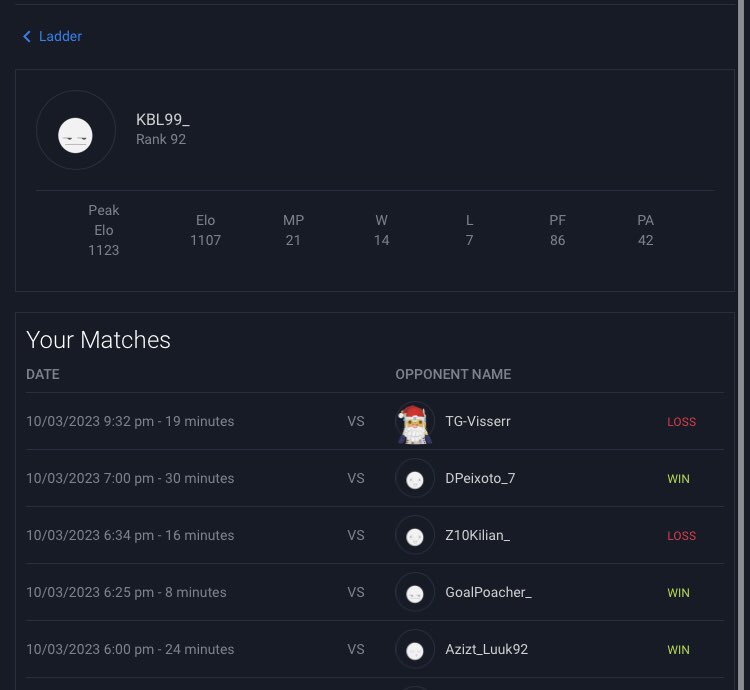The image size is (750, 690).
Task: Click the page vertical scrollbar
Action: 741,345
